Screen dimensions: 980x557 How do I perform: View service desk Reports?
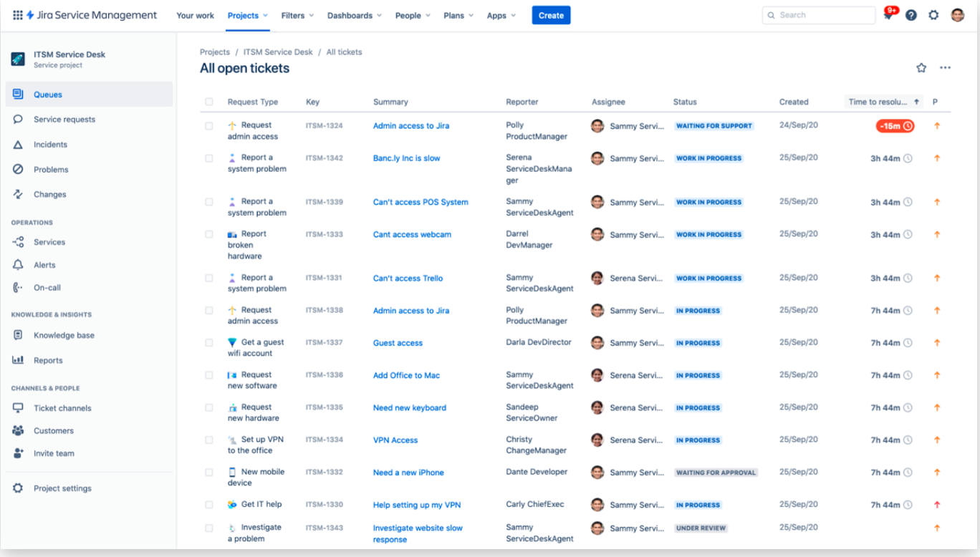point(49,359)
